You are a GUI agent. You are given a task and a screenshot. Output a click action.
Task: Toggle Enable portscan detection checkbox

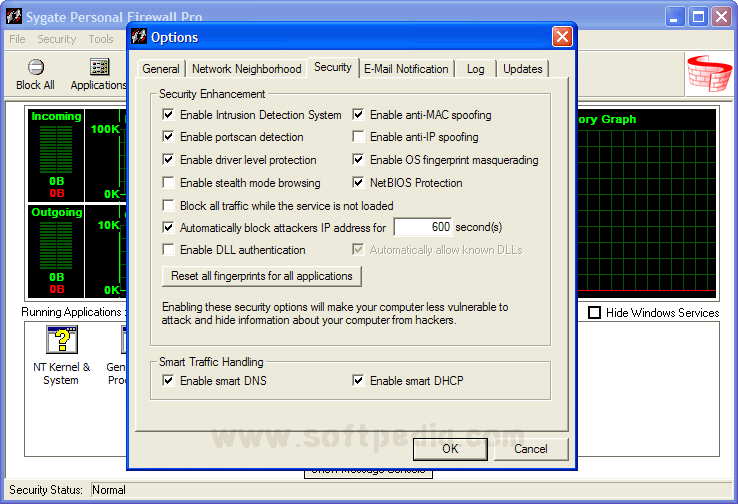[168, 136]
